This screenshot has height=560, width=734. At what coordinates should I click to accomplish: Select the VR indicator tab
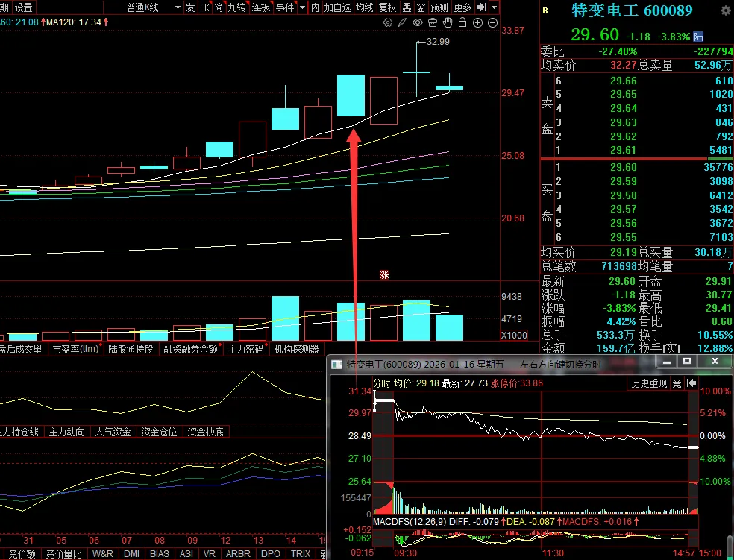tap(210, 554)
